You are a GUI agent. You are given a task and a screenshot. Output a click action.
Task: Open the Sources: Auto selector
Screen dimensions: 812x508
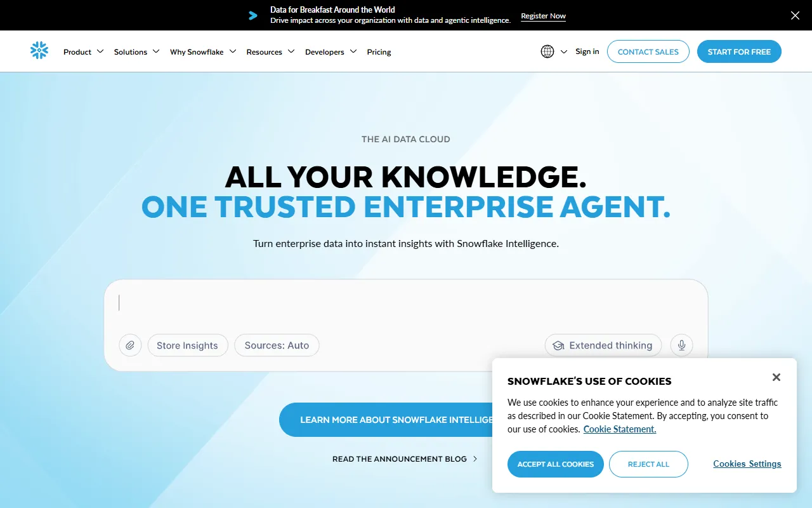(x=277, y=345)
